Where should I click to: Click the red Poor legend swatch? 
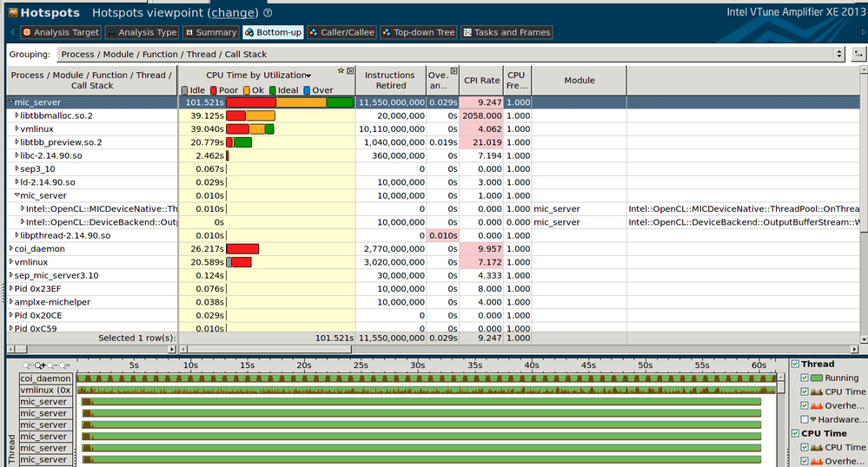pyautogui.click(x=213, y=90)
